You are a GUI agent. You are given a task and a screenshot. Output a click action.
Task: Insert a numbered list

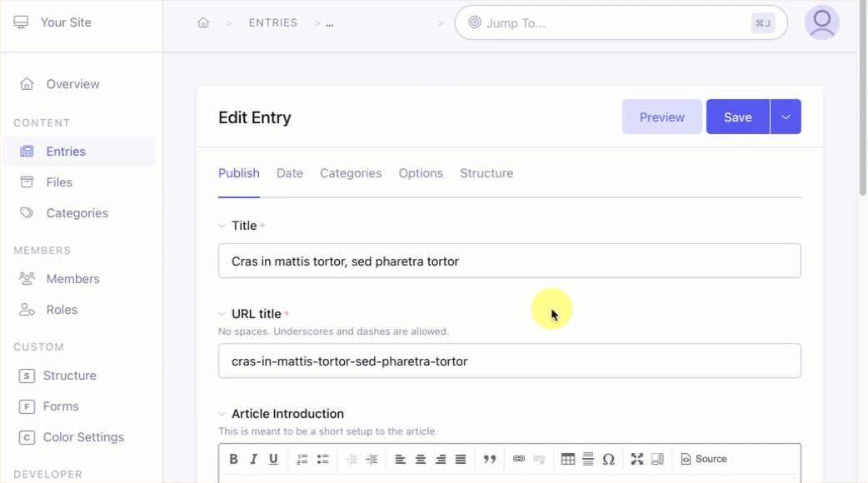[302, 459]
